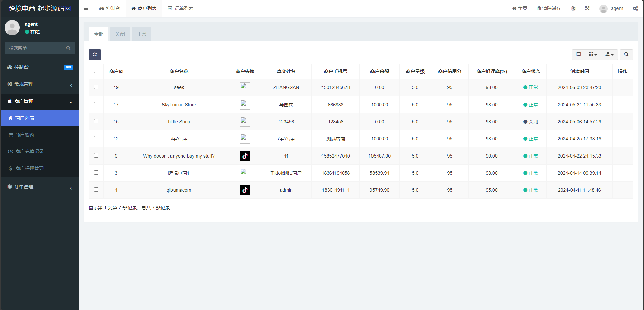Viewport: 644px width, 310px height.
Task: Toggle the sidebar hamburger menu
Action: click(x=86, y=8)
